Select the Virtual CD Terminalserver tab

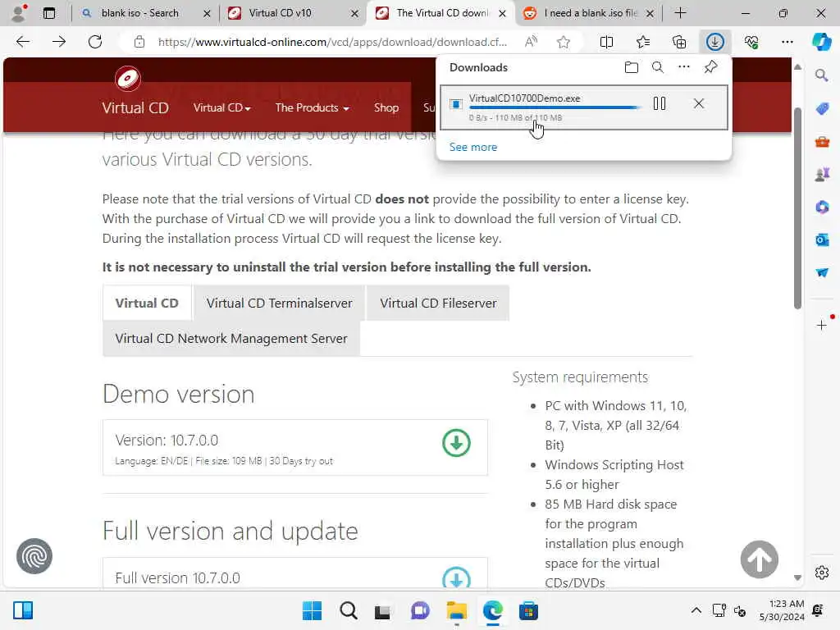tap(280, 304)
